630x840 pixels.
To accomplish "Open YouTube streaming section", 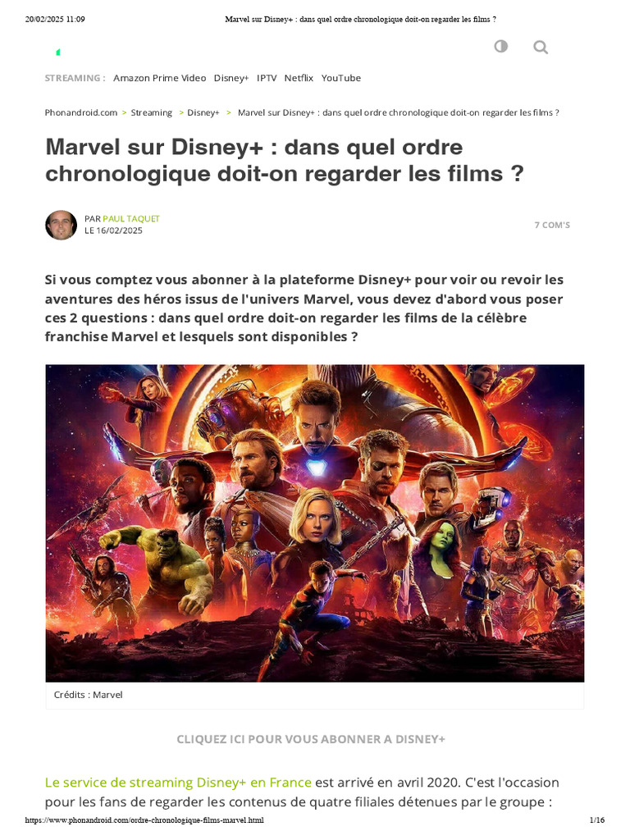I will 341,78.
